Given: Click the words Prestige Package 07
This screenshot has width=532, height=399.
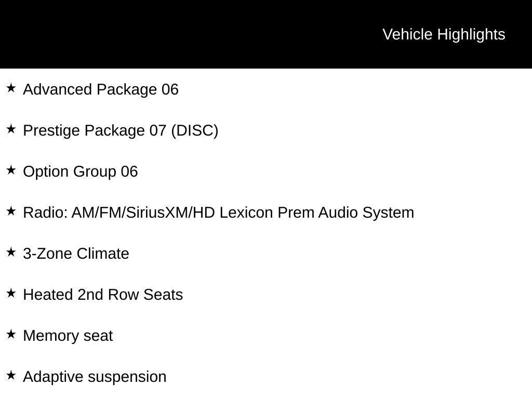Looking at the screenshot, I should 95,130.
